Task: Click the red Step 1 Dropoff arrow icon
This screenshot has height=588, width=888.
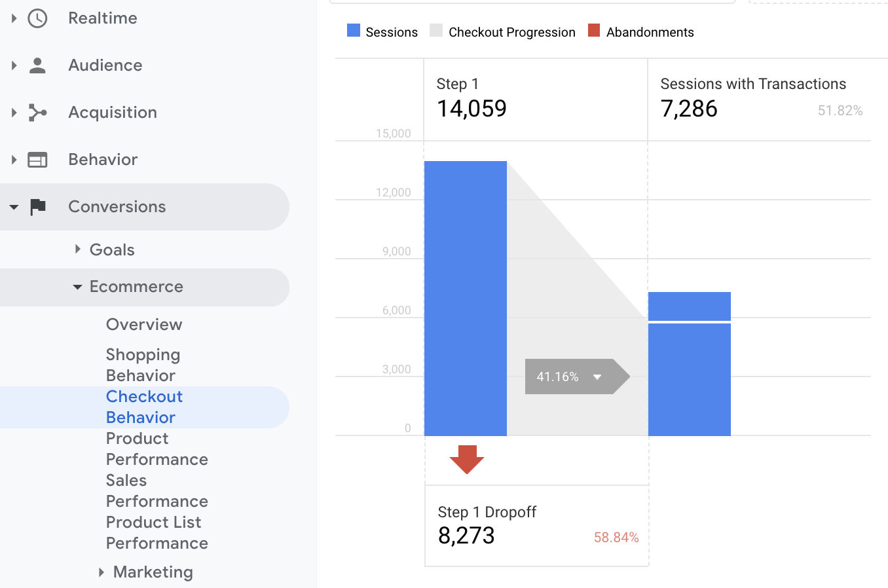Action: pos(466,460)
